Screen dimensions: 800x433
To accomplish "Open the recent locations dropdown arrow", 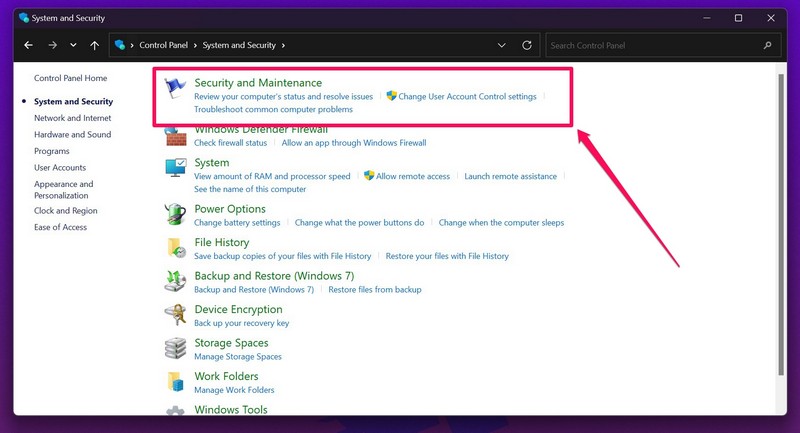I will pyautogui.click(x=73, y=46).
